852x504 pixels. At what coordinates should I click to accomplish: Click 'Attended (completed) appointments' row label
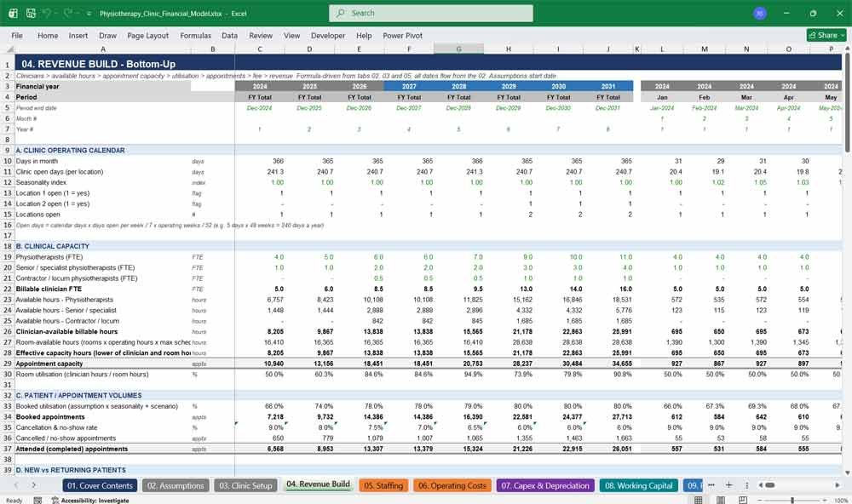click(x=72, y=449)
